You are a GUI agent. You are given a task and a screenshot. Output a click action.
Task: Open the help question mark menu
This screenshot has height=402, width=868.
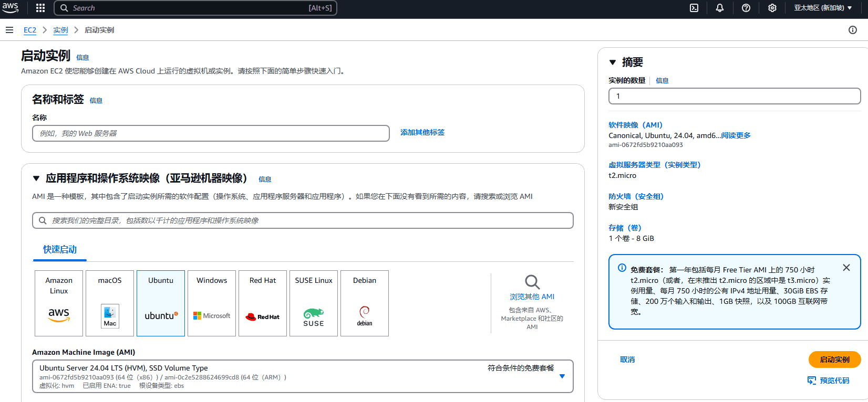(x=746, y=8)
